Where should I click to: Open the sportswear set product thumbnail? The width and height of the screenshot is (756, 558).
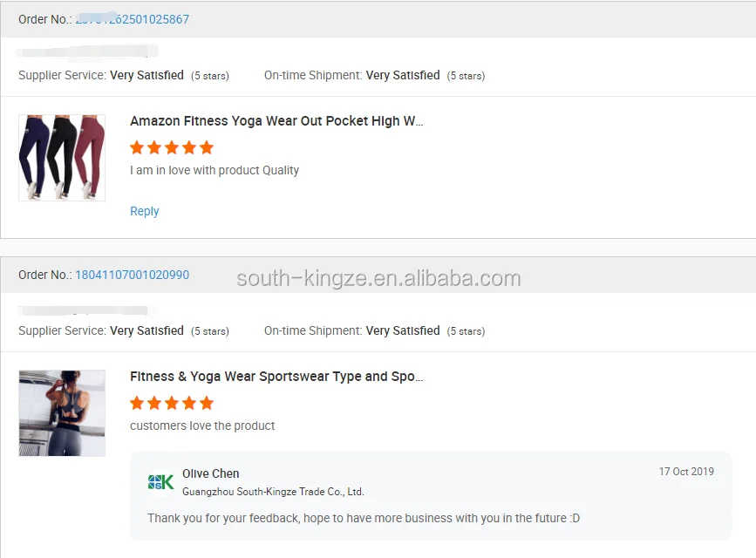coord(62,413)
